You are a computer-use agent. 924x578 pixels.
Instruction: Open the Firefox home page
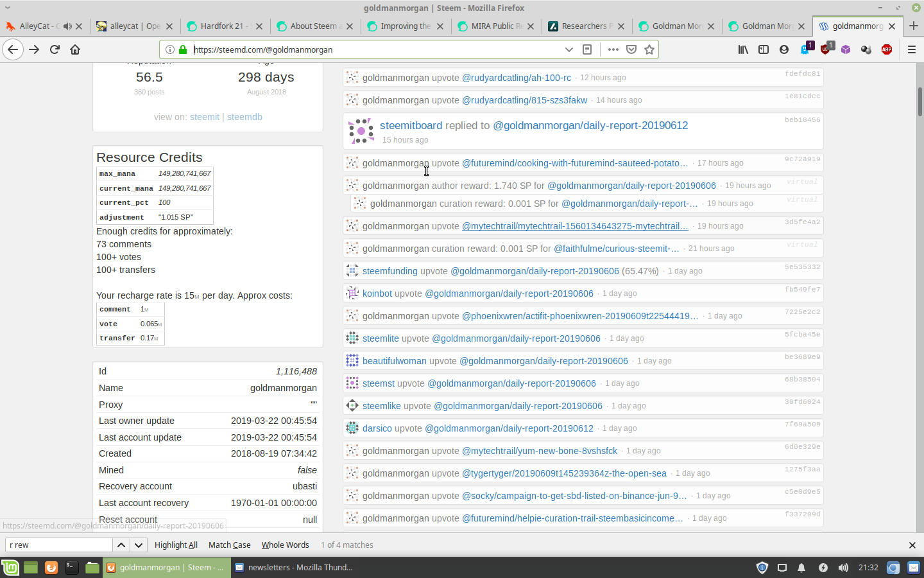pyautogui.click(x=75, y=49)
